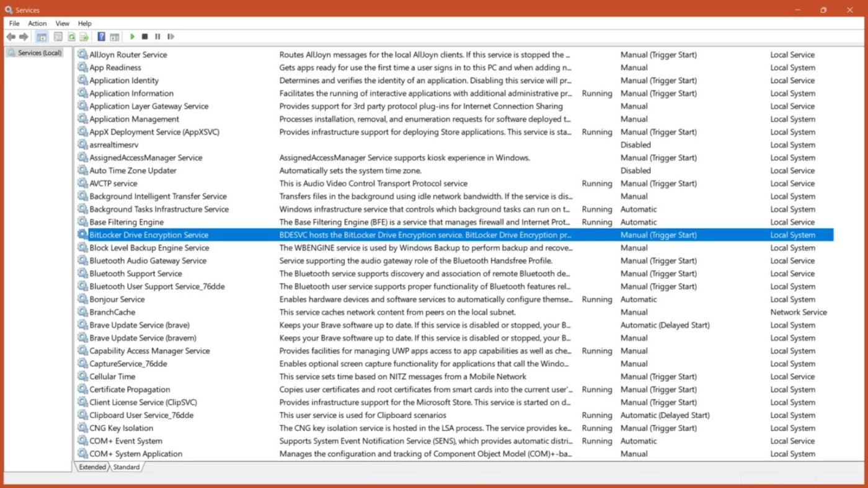Click the green Start Service icon
868x488 pixels.
pyautogui.click(x=132, y=37)
